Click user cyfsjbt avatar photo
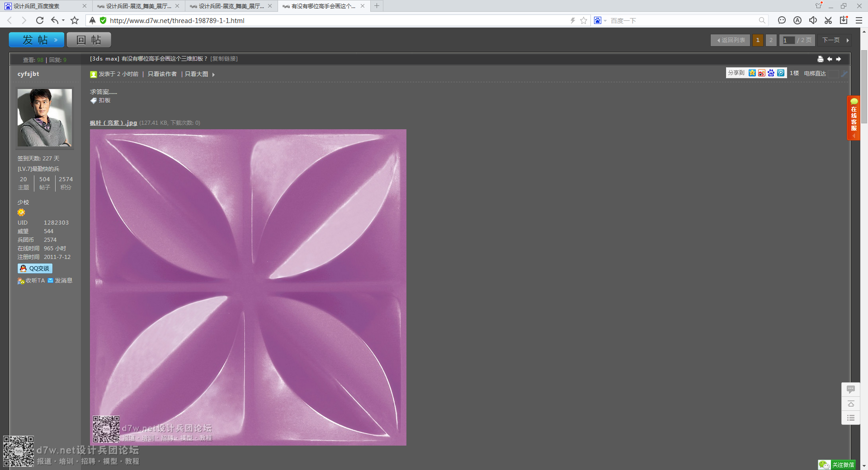 tap(44, 117)
